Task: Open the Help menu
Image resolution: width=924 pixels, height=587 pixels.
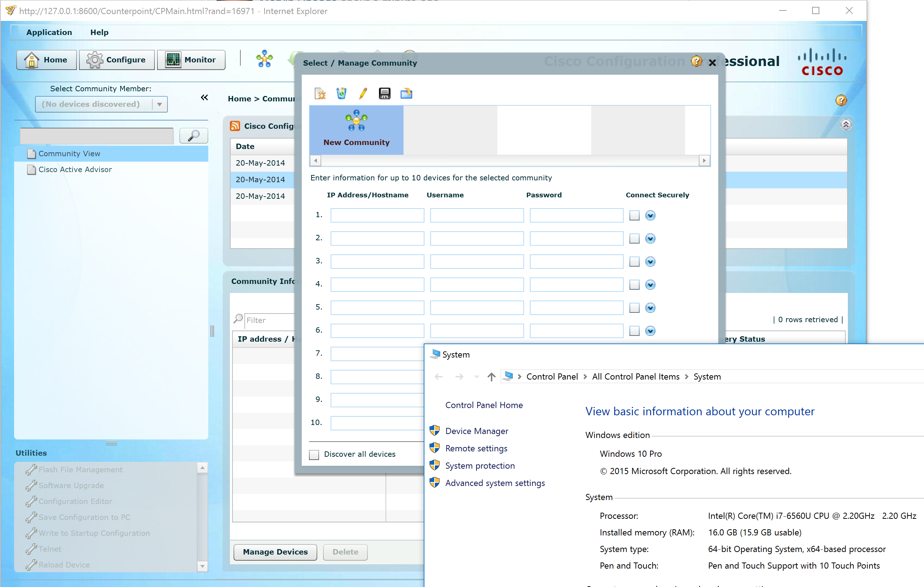Action: 99,32
